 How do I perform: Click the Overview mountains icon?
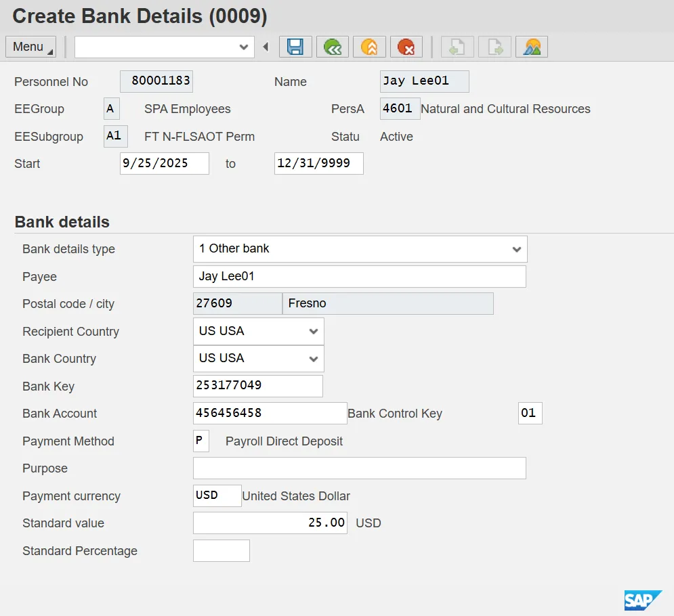(x=532, y=47)
